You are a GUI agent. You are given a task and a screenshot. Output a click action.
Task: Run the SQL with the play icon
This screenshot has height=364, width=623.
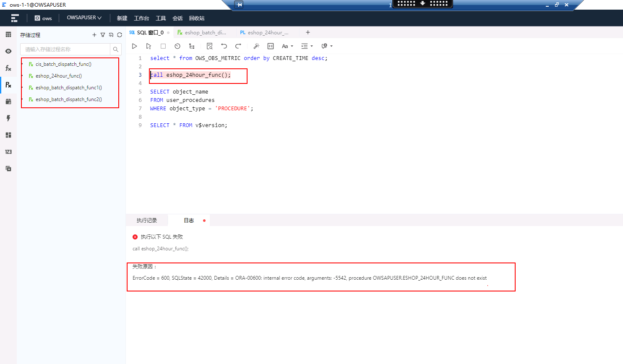pyautogui.click(x=134, y=46)
